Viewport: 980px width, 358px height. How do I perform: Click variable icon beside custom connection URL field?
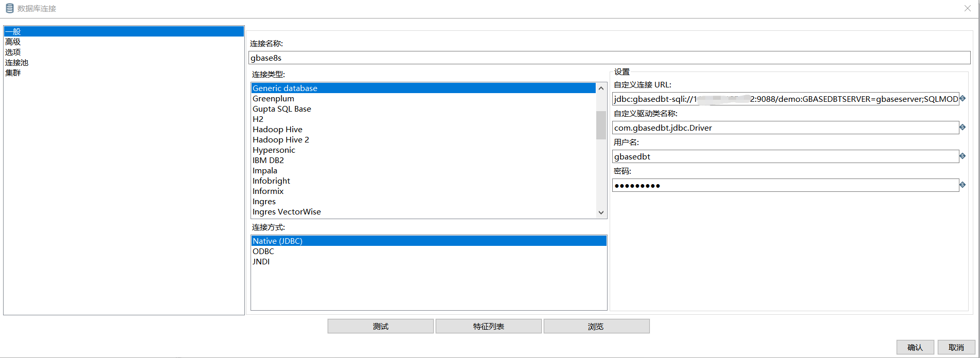coord(963,98)
